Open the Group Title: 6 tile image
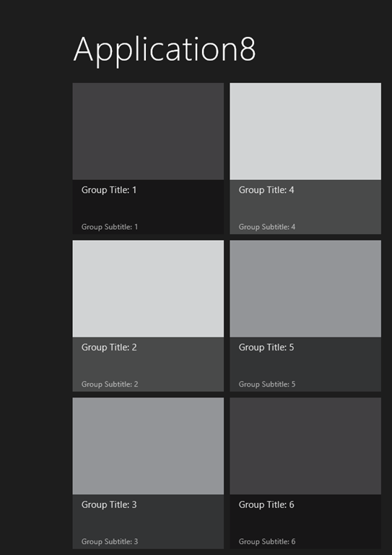Viewport: 392px width, 555px height. pyautogui.click(x=305, y=446)
